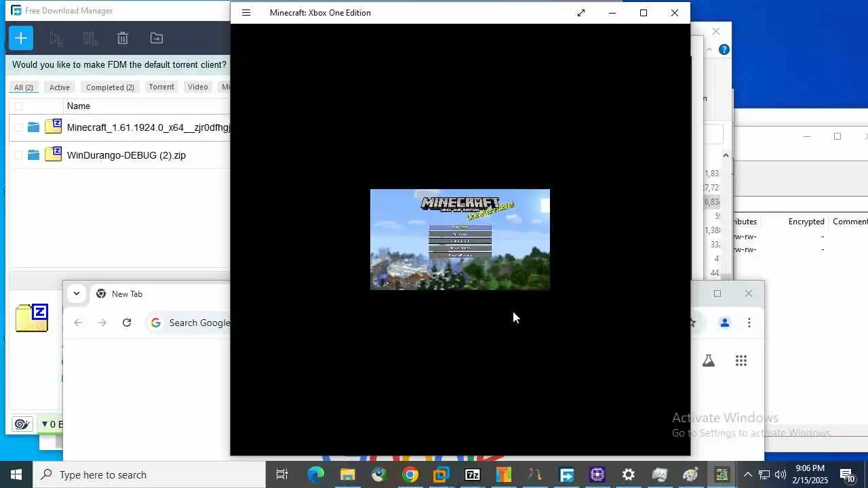The image size is (868, 488).
Task: Click the FDM move to folder icon
Action: click(157, 39)
